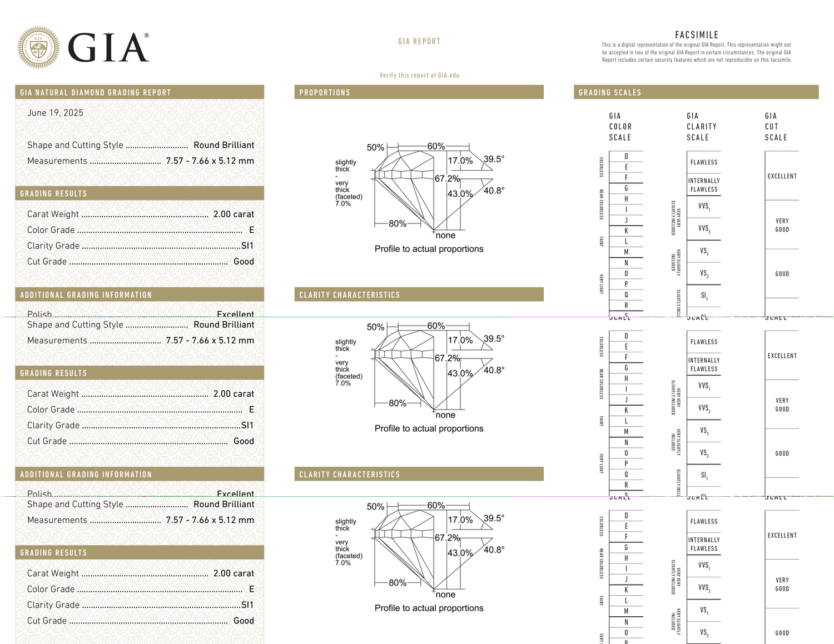Select the topmost 'Carat Weight' value '2.00 carat'
This screenshot has height=644, width=834.
tap(234, 214)
